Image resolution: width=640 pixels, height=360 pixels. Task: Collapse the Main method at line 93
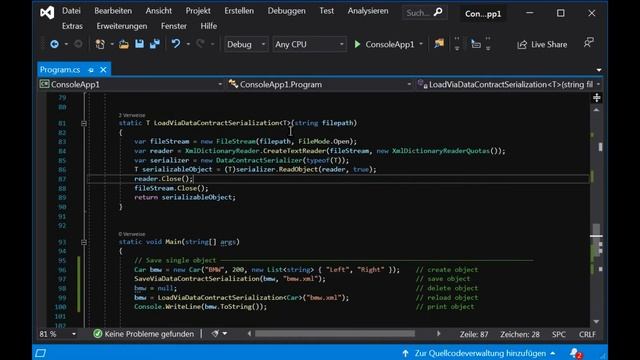pyautogui.click(x=84, y=242)
